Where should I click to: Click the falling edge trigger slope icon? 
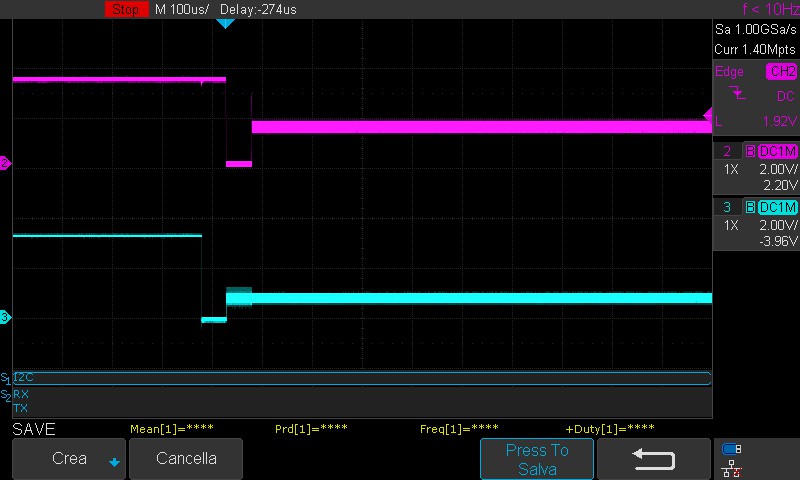[x=738, y=93]
